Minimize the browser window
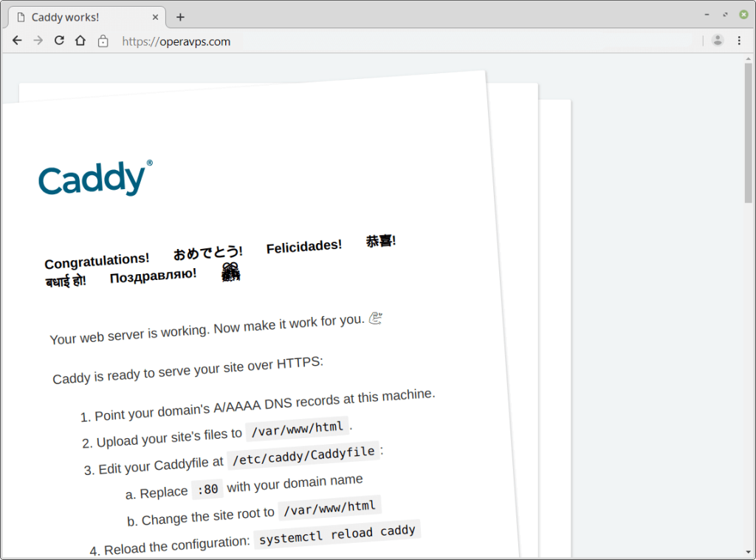 coord(707,14)
